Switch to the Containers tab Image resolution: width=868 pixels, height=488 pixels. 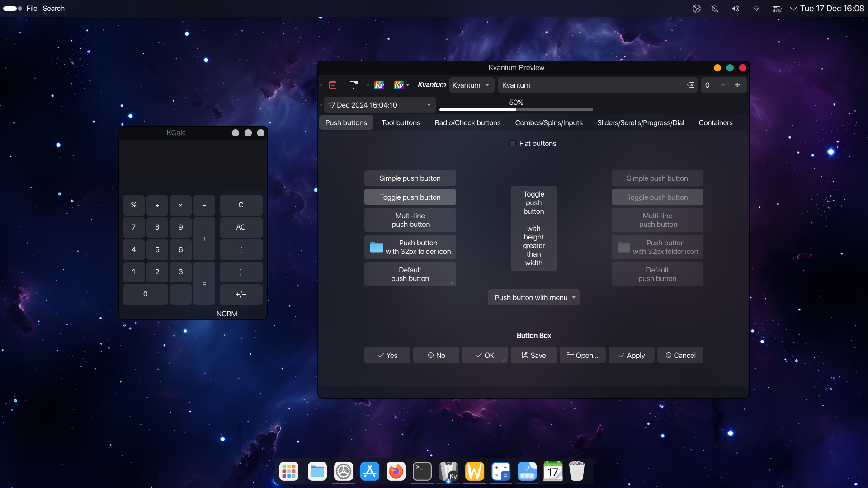[x=716, y=122]
